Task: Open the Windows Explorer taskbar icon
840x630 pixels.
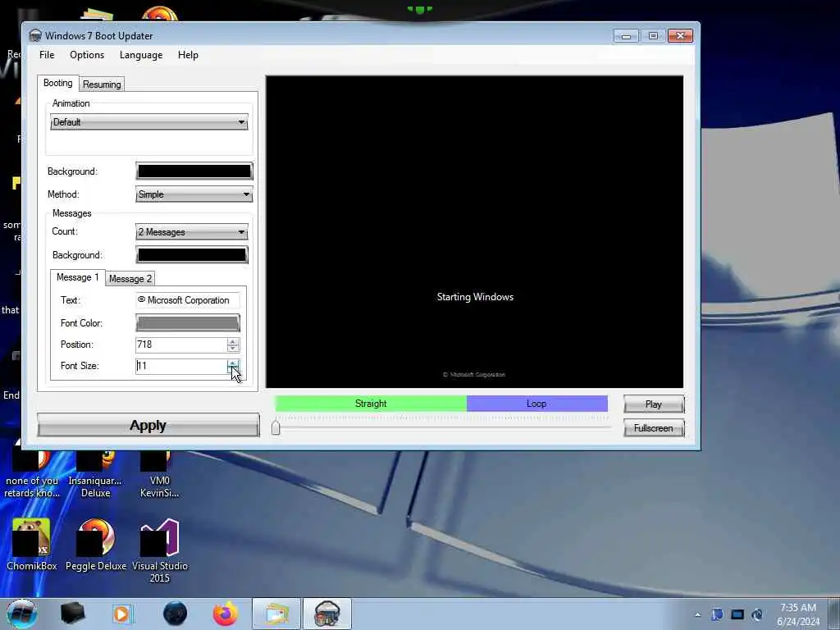Action: click(276, 614)
